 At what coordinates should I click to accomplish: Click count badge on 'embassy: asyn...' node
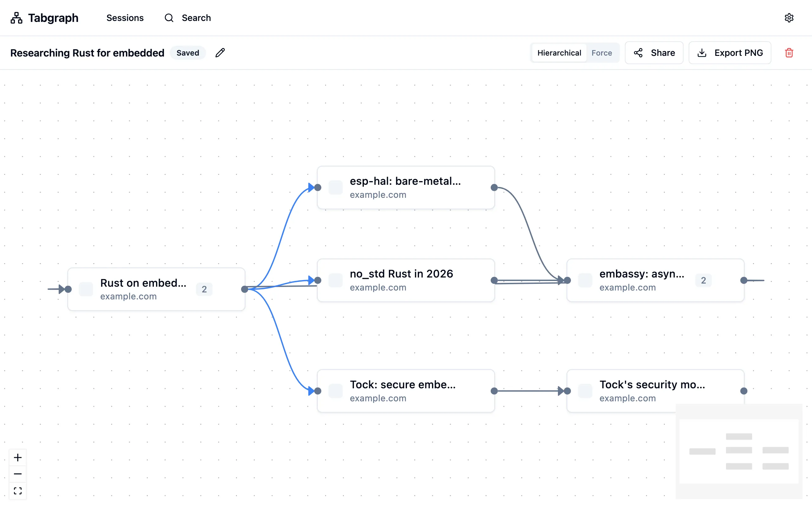tap(703, 280)
